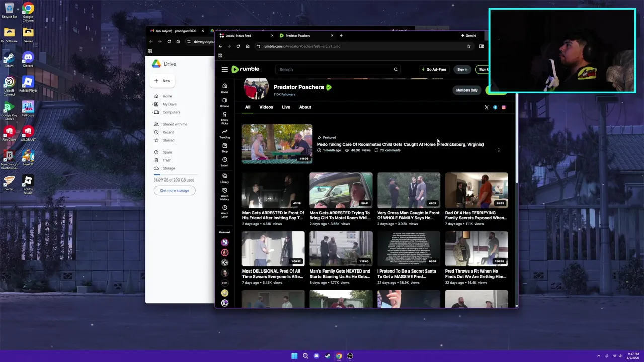This screenshot has height=362, width=644.
Task: Open Trash in the Drive sidebar
Action: (x=167, y=160)
